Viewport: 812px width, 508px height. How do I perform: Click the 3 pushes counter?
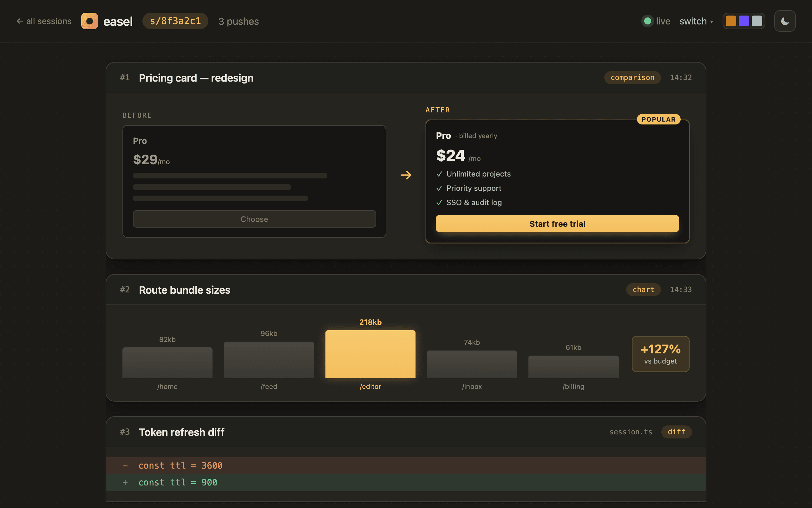tap(239, 21)
